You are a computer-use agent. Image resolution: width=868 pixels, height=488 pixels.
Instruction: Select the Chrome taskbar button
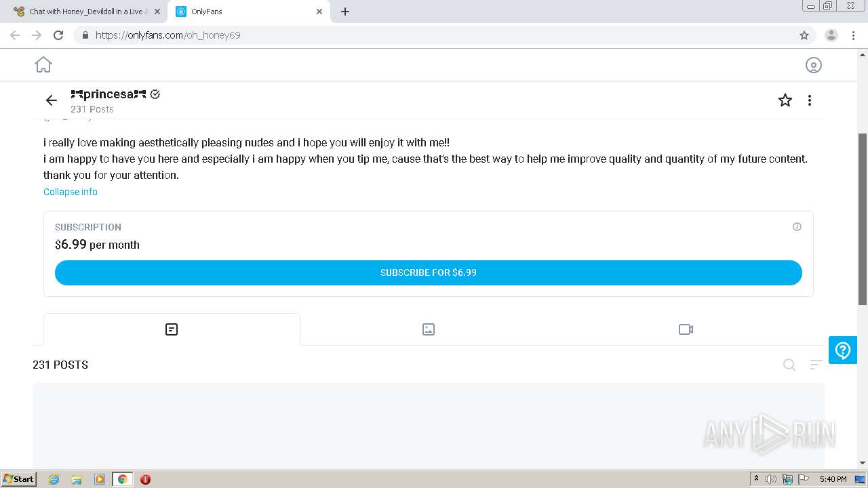tap(122, 479)
